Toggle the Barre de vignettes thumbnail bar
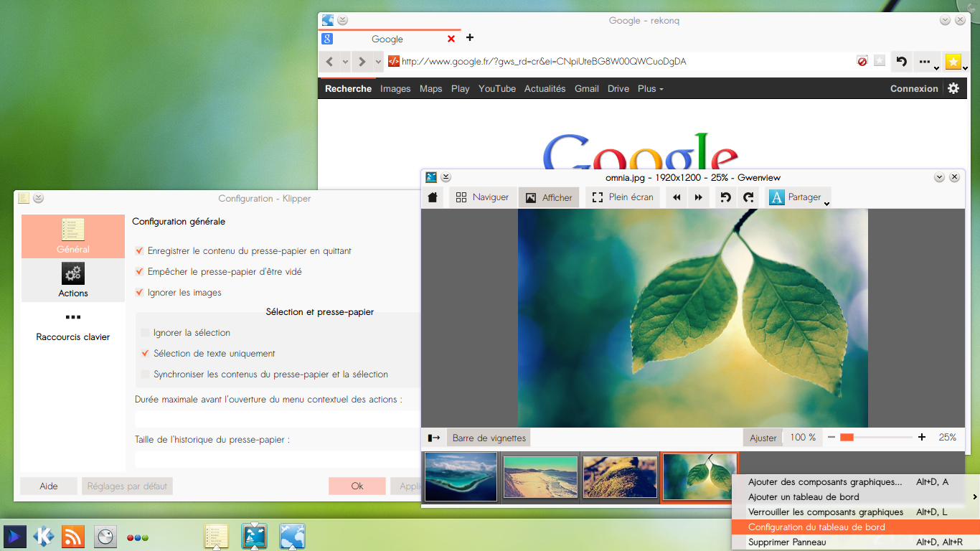Viewport: 980px width, 551px height. 489,438
